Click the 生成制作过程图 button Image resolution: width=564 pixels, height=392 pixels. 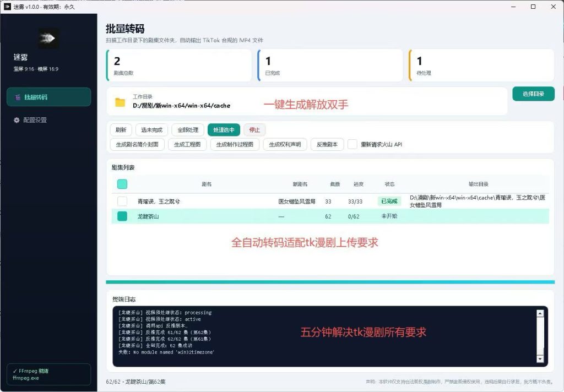click(x=235, y=145)
